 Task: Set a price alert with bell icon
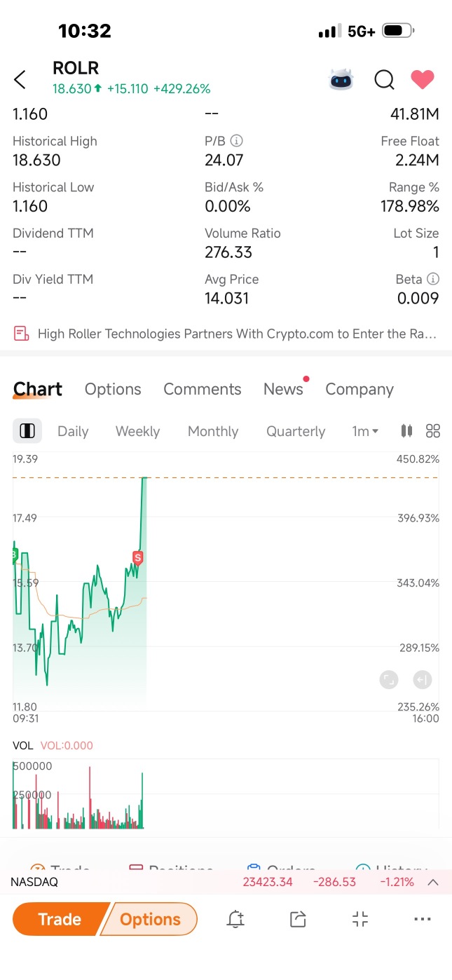(x=235, y=919)
